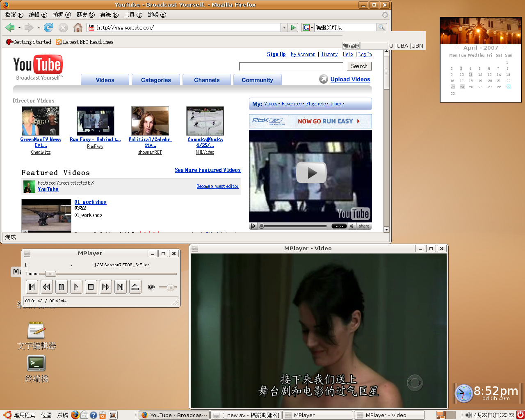
Task: Click the share button on embedded player
Action: coord(364,226)
